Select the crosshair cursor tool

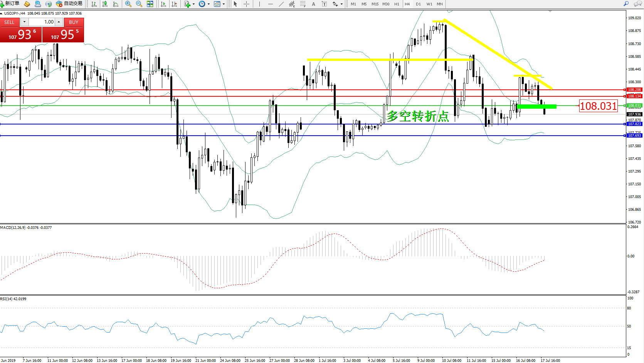246,4
